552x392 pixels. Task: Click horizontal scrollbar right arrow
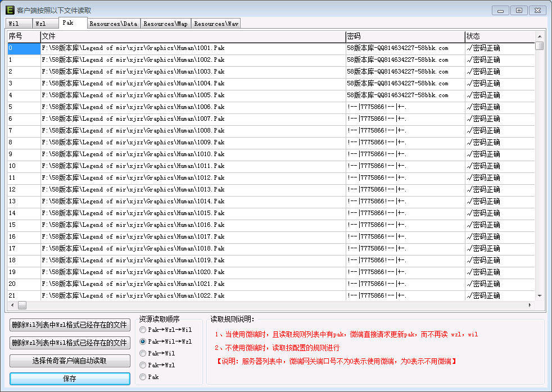pos(530,305)
